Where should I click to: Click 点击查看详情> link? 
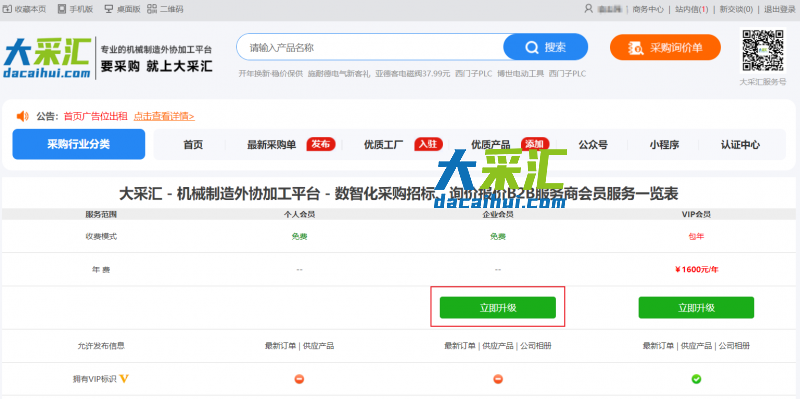pos(164,116)
